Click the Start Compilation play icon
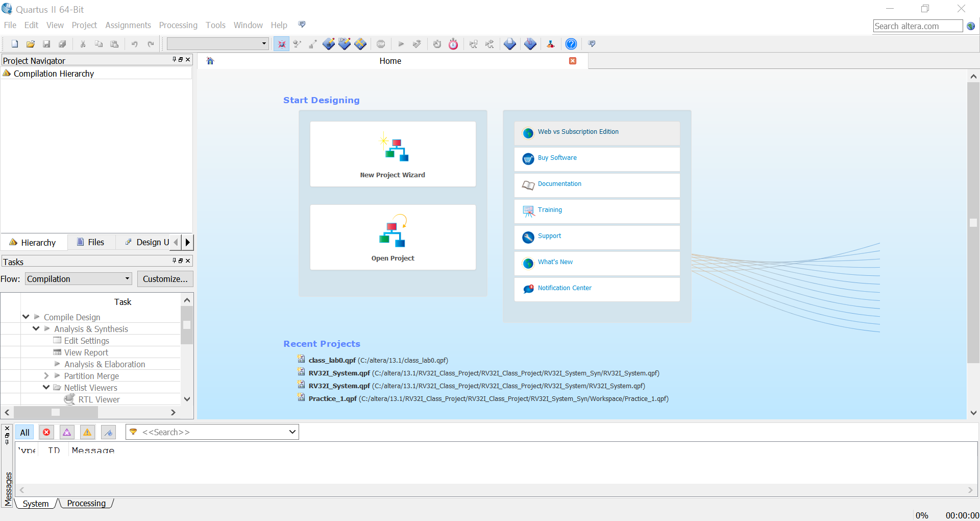This screenshot has width=980, height=521. 401,44
